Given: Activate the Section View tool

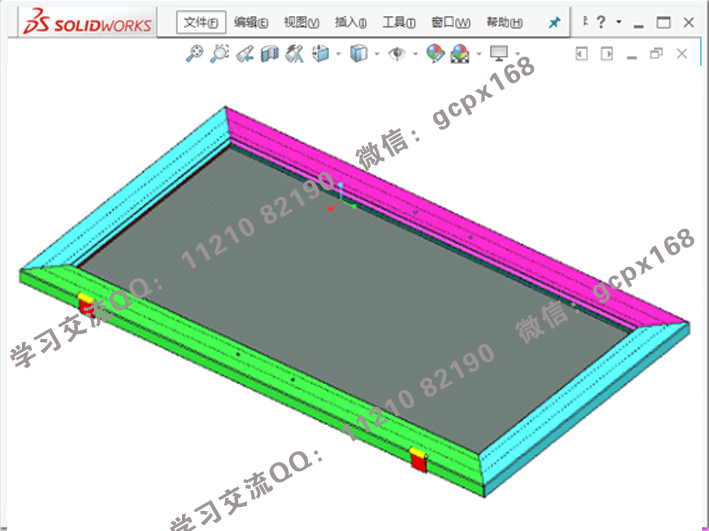Looking at the screenshot, I should [269, 55].
